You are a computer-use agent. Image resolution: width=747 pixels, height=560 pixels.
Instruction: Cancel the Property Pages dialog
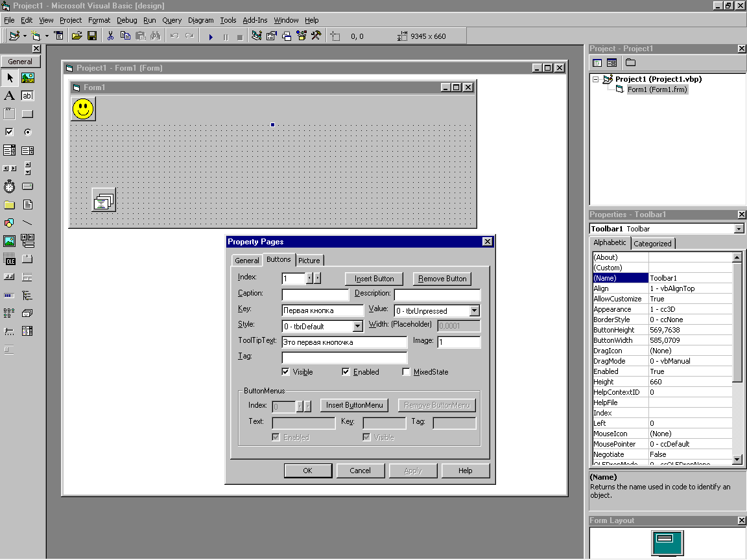pos(360,471)
